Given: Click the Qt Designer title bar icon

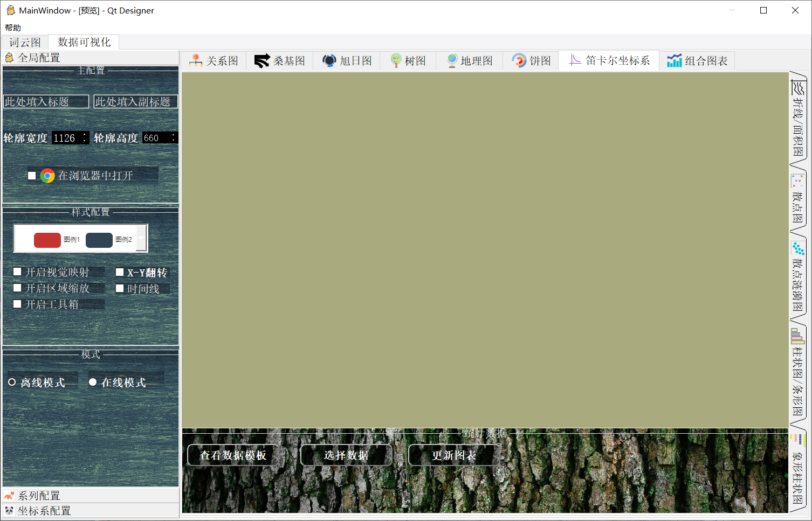Looking at the screenshot, I should 10,10.
